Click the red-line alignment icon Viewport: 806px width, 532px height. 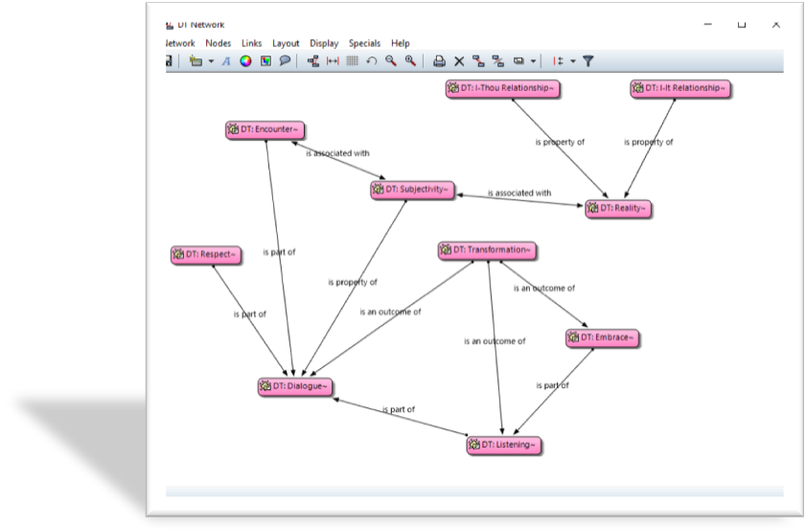[x=558, y=61]
